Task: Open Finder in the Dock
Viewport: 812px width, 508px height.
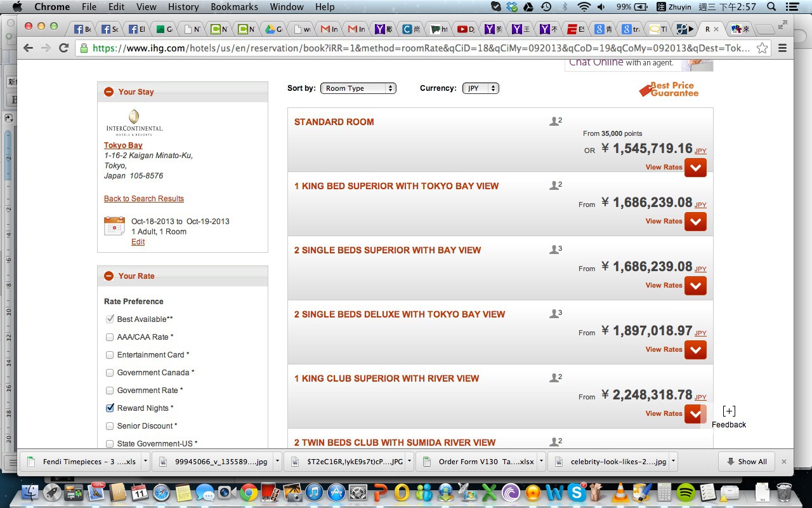Action: point(31,492)
